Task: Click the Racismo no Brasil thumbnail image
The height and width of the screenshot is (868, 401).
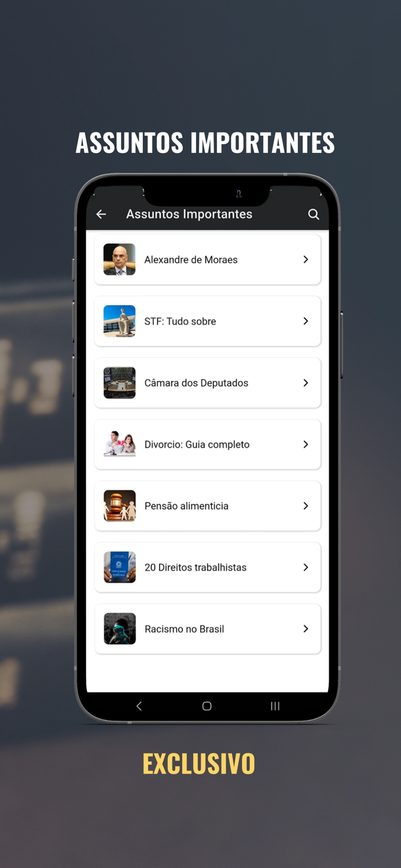Action: [120, 629]
